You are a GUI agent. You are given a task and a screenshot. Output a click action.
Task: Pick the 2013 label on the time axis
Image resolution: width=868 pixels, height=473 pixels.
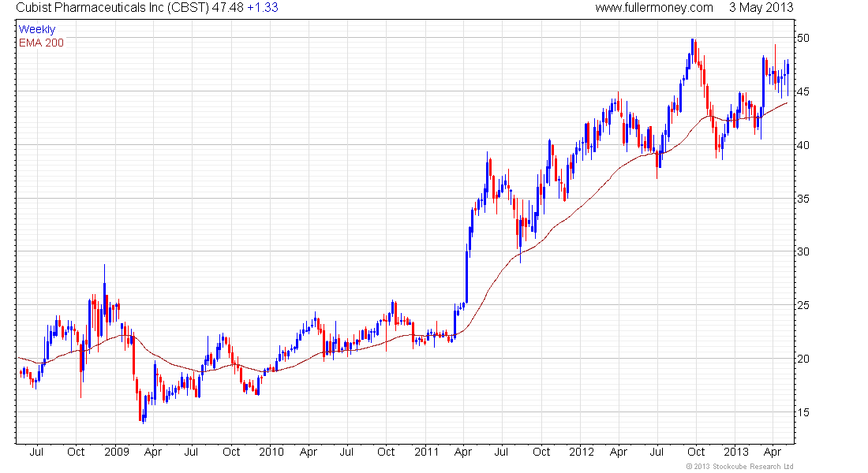point(735,453)
